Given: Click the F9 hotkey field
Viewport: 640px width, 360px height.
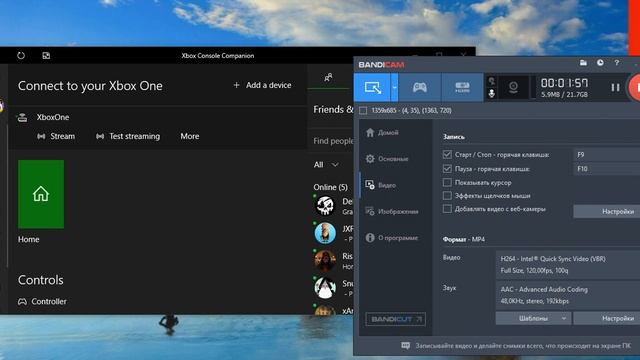Looking at the screenshot, I should pyautogui.click(x=607, y=155).
